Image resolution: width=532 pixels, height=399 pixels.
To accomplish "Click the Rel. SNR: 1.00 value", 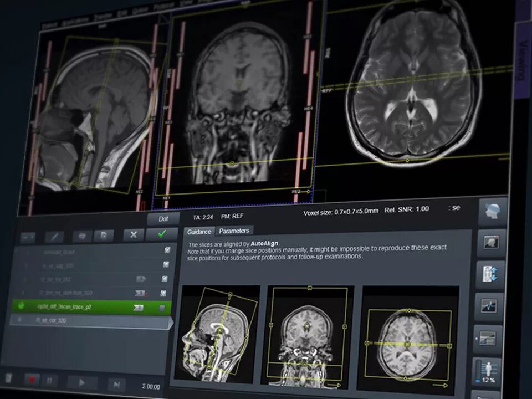I will tap(406, 209).
